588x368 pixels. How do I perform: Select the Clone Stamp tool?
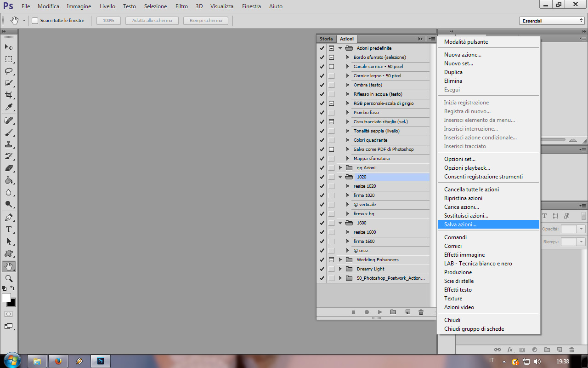click(9, 144)
